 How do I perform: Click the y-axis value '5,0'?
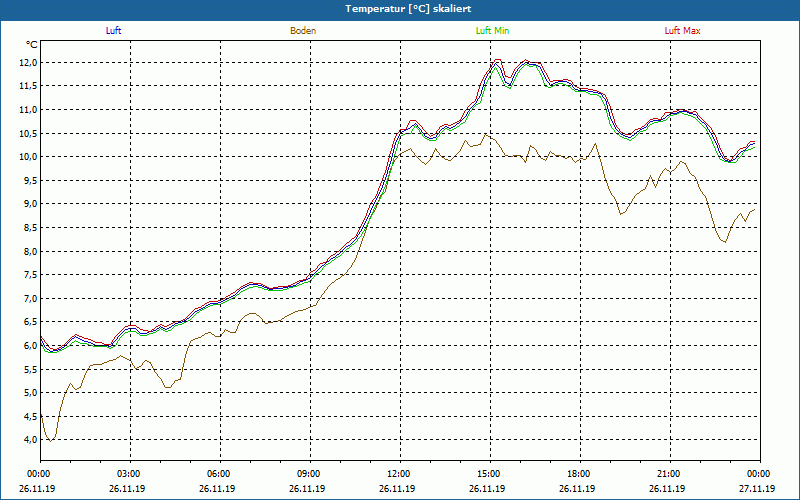30,393
